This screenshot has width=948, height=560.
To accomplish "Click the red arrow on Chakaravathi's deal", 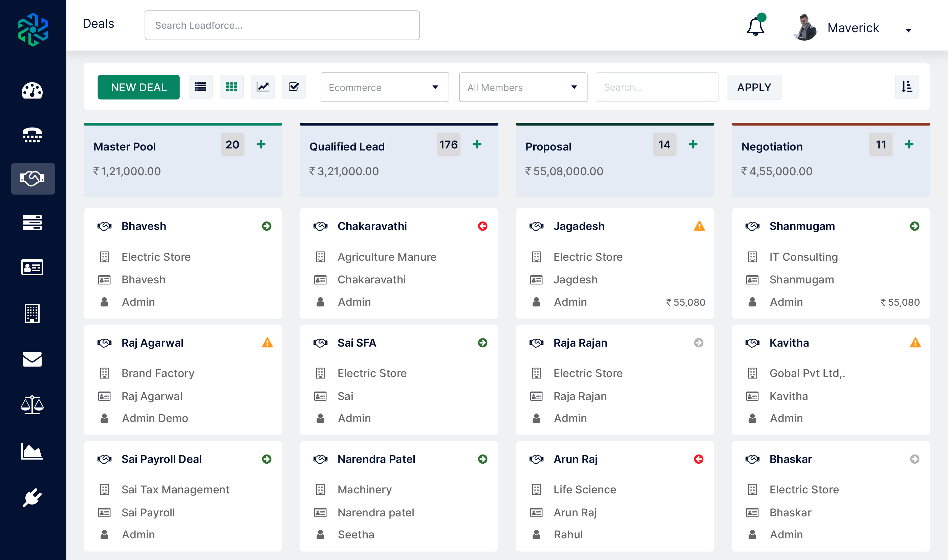I will click(483, 226).
